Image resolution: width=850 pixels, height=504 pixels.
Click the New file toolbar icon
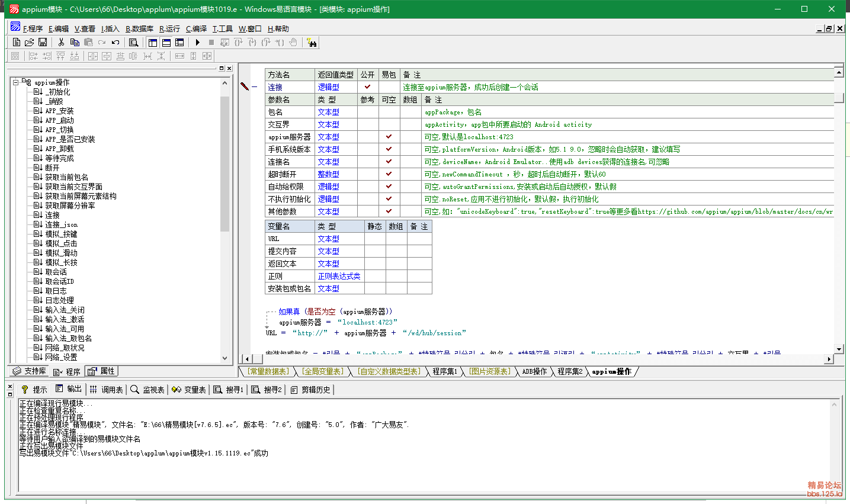[x=17, y=42]
